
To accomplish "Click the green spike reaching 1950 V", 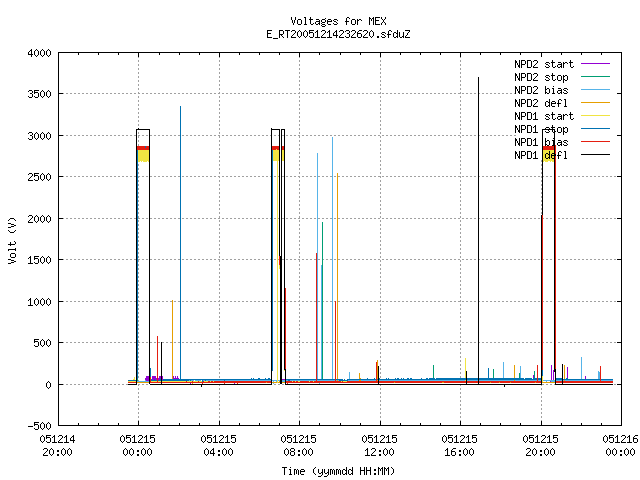I will point(322,301).
